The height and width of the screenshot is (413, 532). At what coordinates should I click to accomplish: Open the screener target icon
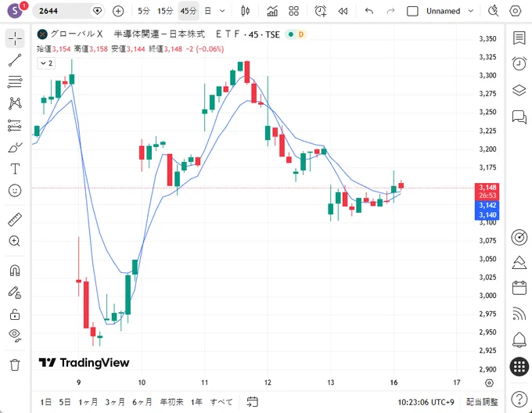[x=519, y=237]
